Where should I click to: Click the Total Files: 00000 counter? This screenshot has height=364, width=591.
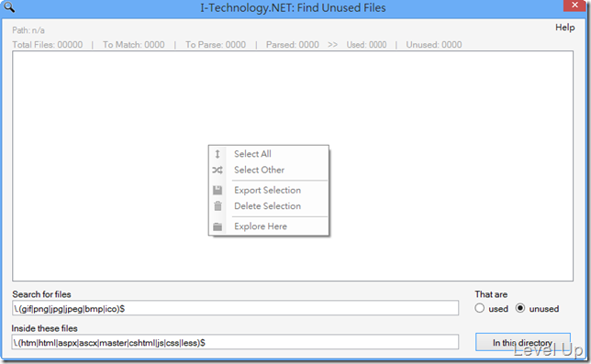coord(48,45)
